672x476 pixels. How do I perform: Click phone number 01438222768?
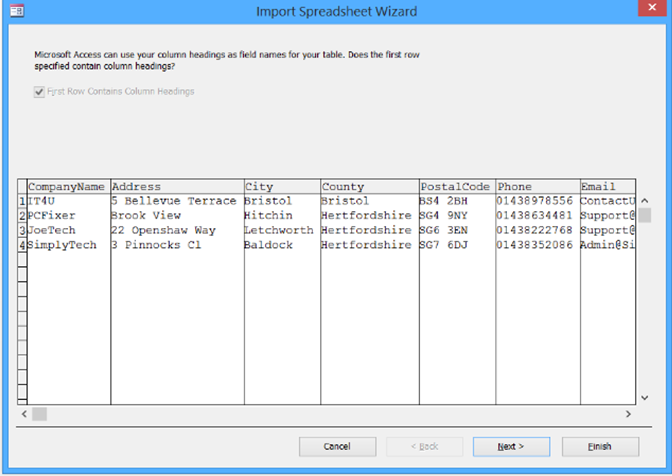[x=538, y=231]
